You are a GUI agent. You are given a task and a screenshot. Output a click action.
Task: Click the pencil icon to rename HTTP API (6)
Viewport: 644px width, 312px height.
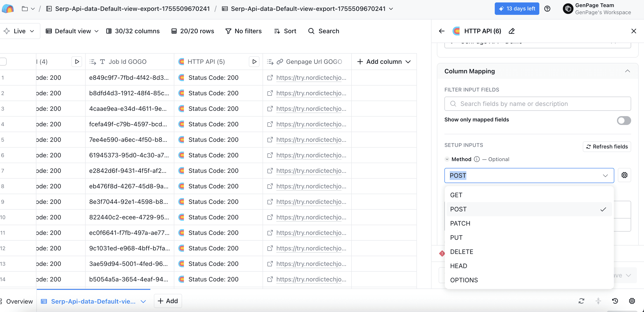point(512,31)
